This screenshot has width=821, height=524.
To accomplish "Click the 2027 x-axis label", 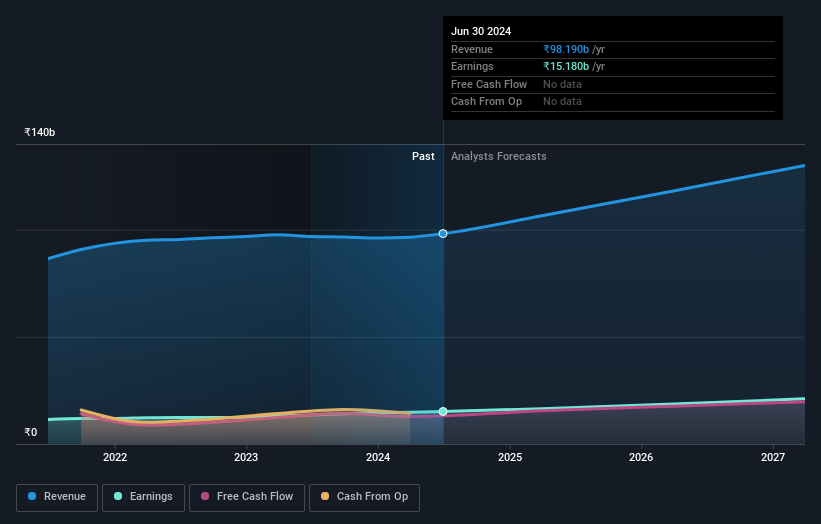I will tap(772, 457).
